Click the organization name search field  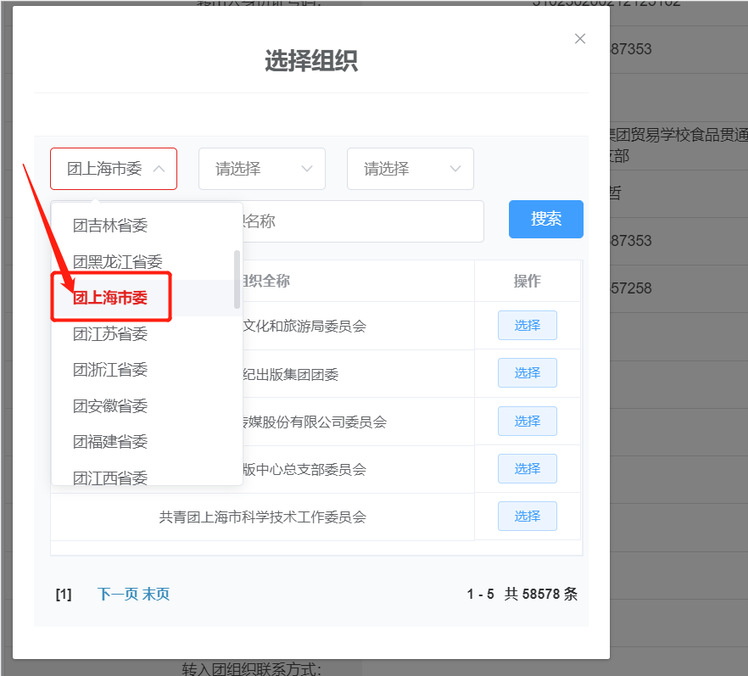(x=360, y=221)
